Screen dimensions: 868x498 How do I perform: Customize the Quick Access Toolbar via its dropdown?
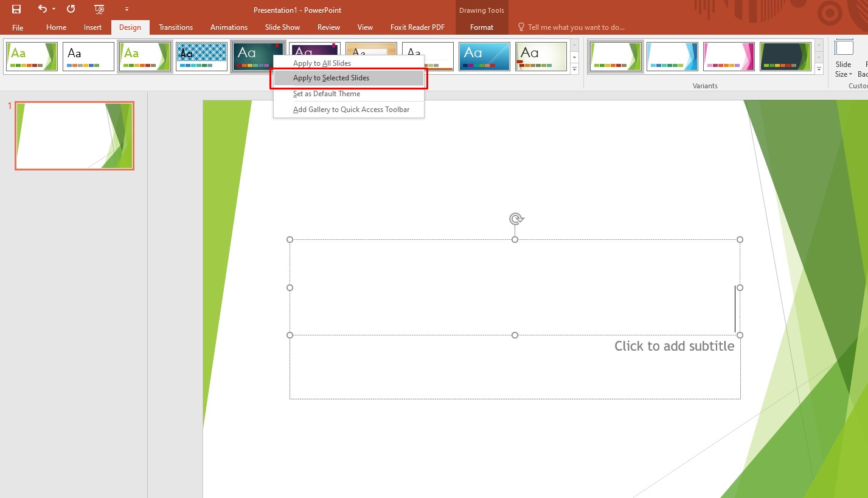(127, 9)
